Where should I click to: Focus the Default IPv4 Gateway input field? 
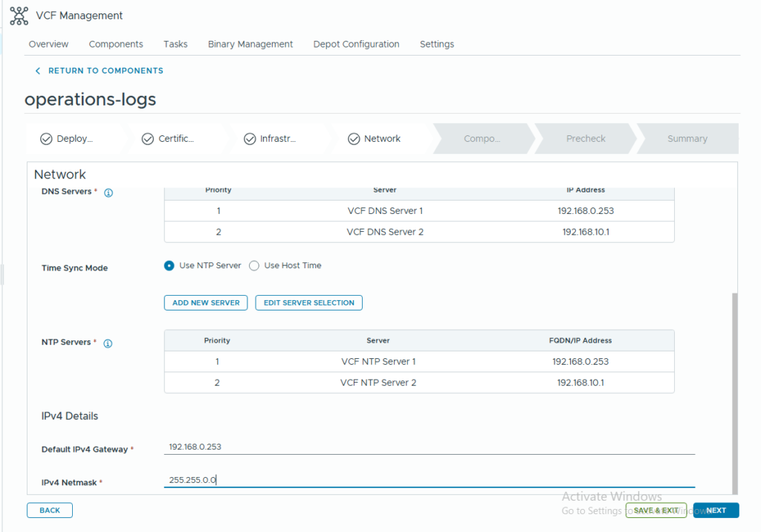429,447
